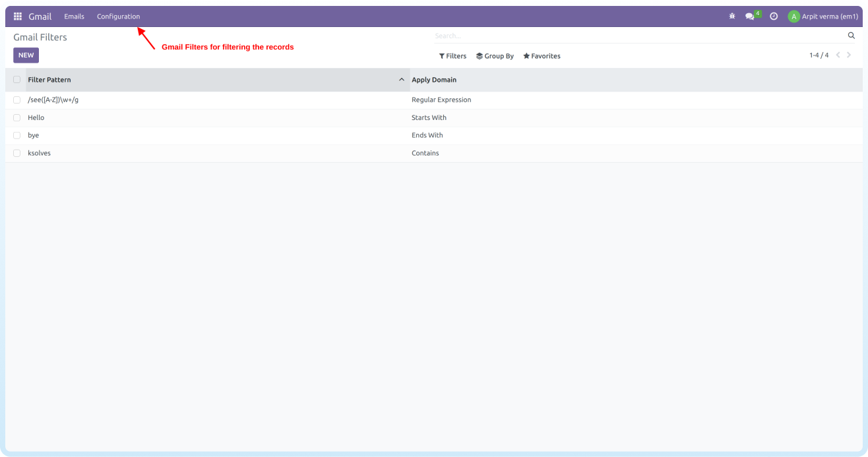The height and width of the screenshot is (457, 868).
Task: Click the search magnifier icon
Action: coord(851,36)
